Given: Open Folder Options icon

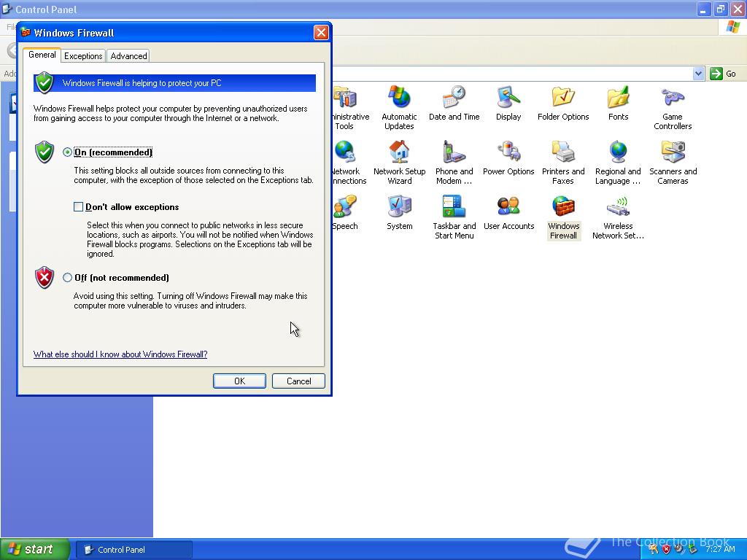Looking at the screenshot, I should [563, 104].
